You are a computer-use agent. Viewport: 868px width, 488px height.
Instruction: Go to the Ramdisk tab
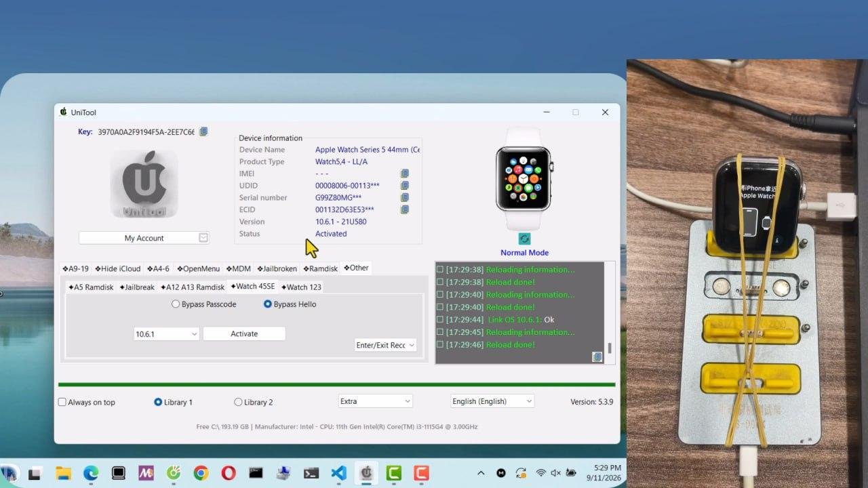pyautogui.click(x=320, y=268)
